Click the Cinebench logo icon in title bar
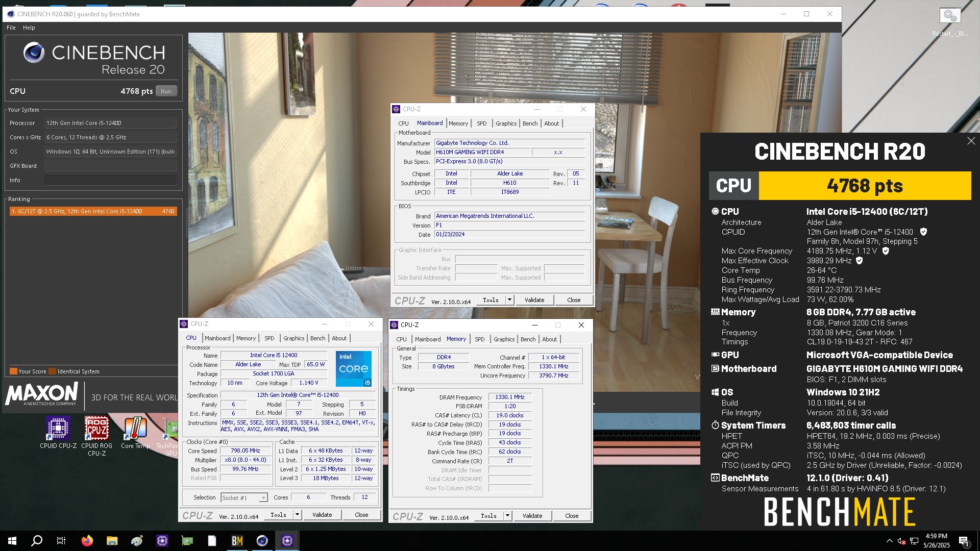This screenshot has height=551, width=980. click(x=10, y=14)
